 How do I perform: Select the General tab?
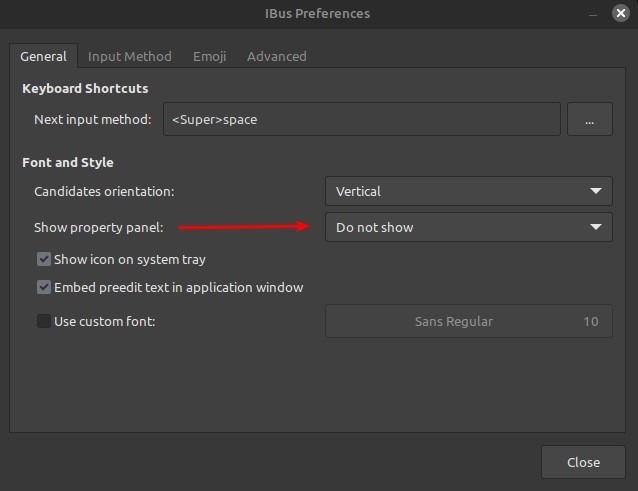tap(44, 56)
